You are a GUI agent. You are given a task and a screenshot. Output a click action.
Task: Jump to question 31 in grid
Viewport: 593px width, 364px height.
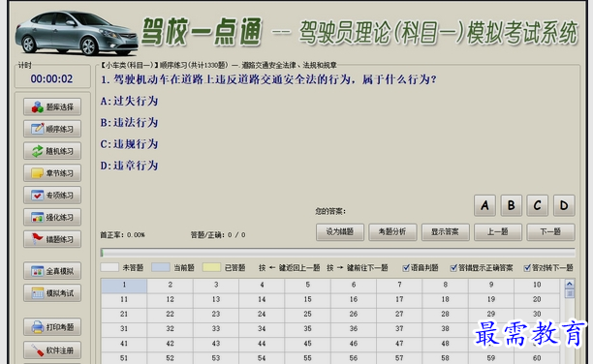pos(124,329)
